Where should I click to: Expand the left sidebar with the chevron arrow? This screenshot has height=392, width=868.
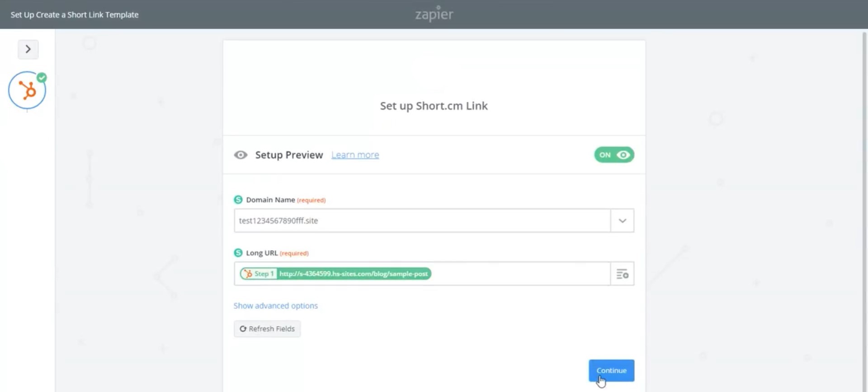click(x=28, y=49)
